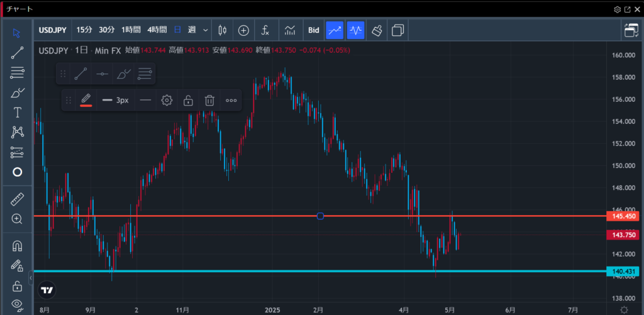Activate the zoom in tool
644x315 pixels.
click(17, 219)
